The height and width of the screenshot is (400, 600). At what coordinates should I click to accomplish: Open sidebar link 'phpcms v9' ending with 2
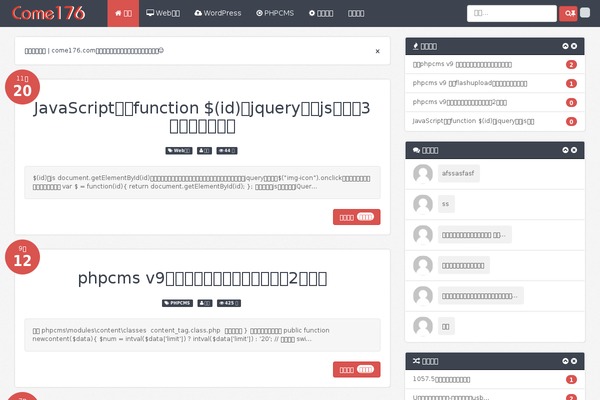coord(460,102)
